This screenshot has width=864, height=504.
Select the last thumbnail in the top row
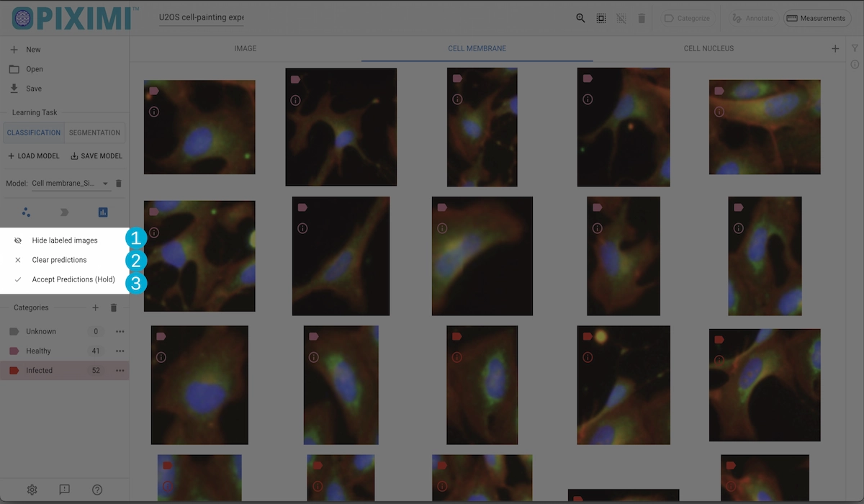765,127
